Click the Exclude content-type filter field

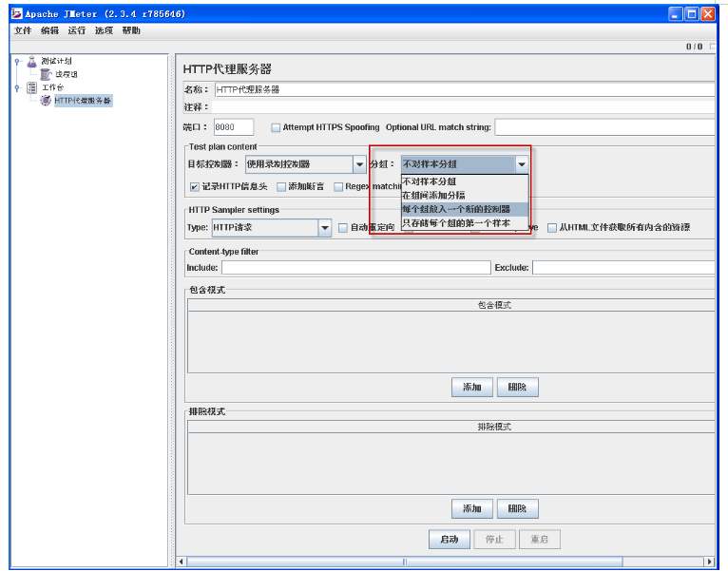pos(623,268)
